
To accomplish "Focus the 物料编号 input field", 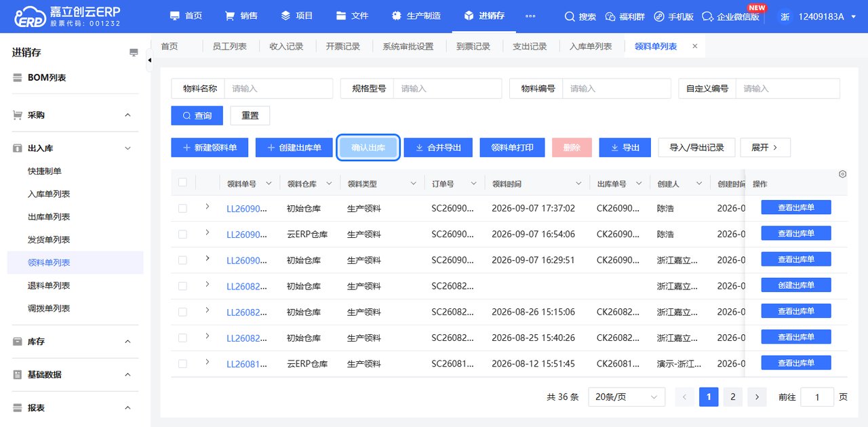I will [x=616, y=89].
